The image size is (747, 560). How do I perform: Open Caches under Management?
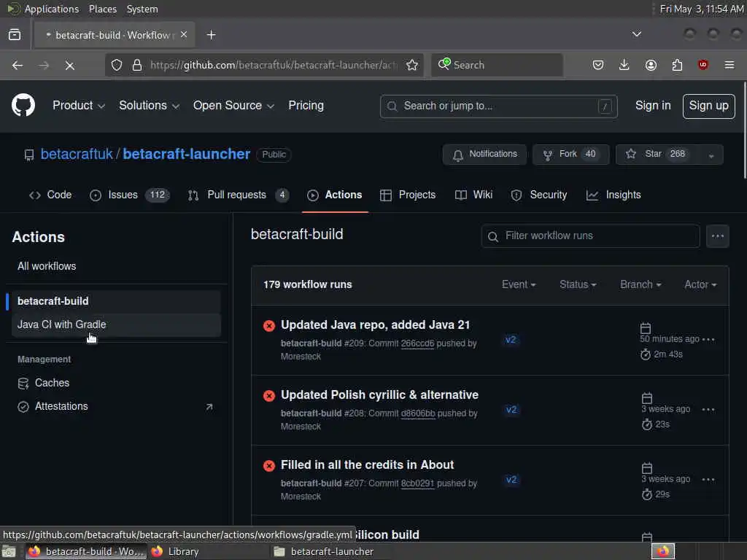tap(116, 383)
